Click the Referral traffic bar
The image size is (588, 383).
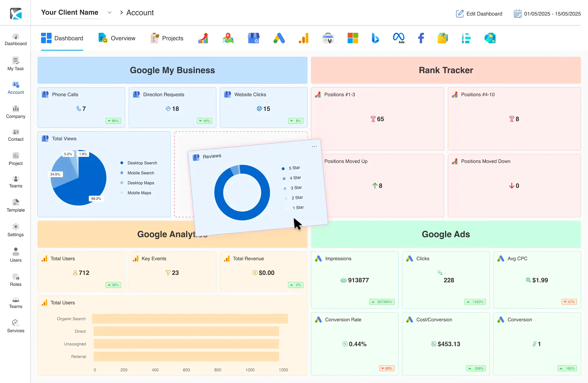tap(186, 356)
